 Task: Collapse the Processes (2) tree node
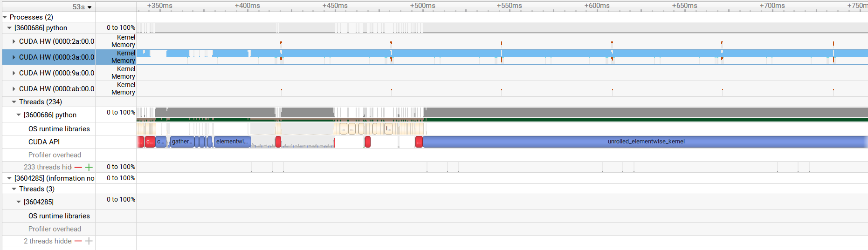(5, 17)
